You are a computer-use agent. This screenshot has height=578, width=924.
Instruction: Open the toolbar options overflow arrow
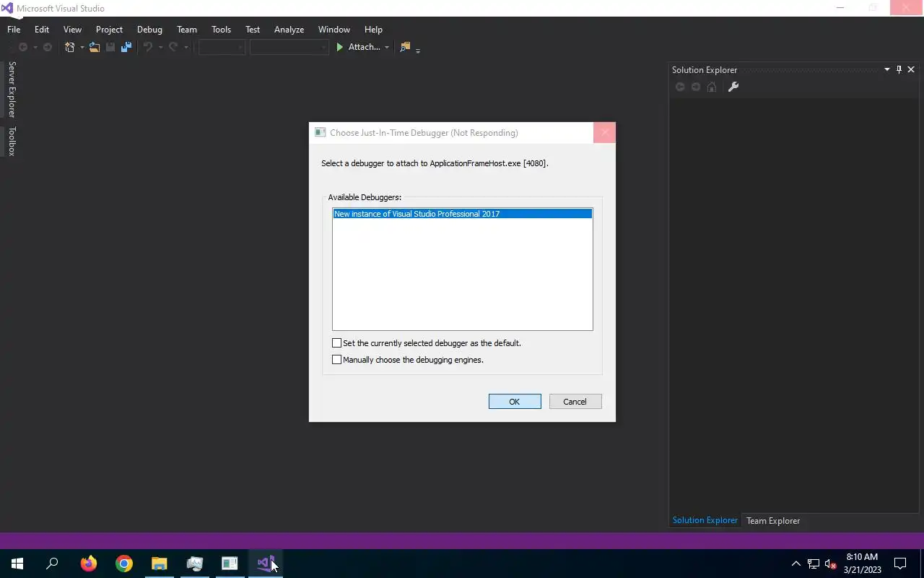coord(418,50)
